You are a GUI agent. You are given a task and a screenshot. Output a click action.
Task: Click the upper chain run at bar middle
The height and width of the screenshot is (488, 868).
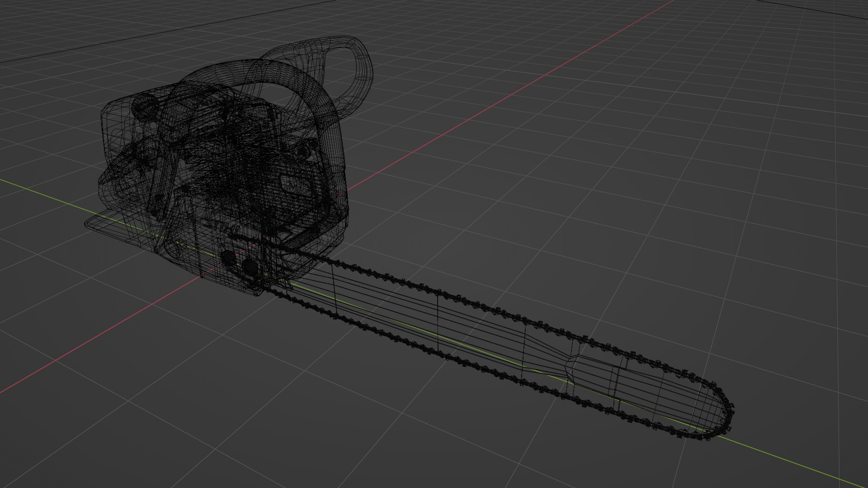[x=497, y=311]
